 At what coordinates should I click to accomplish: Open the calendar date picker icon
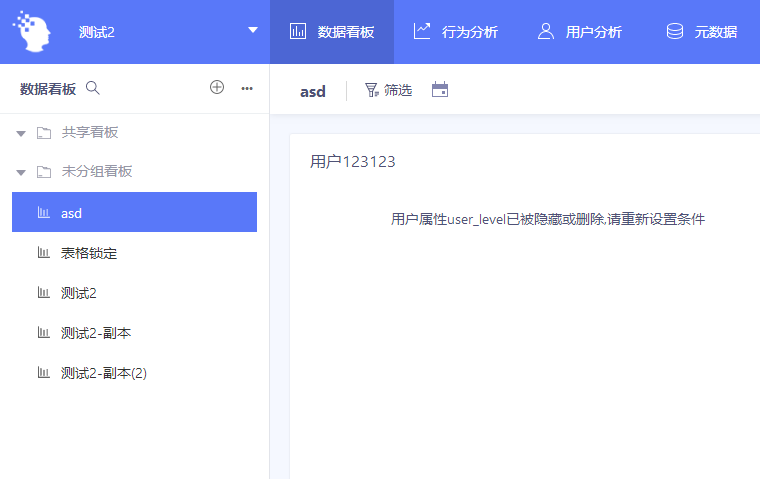tap(440, 90)
